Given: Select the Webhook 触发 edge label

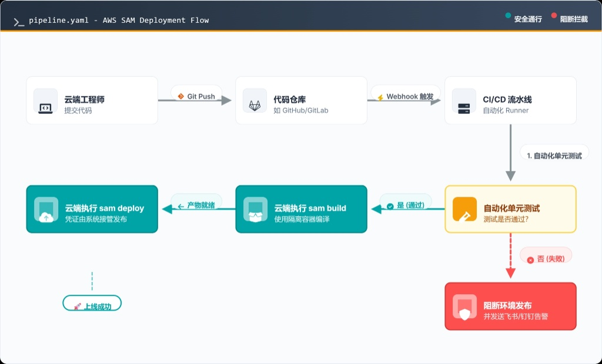Looking at the screenshot, I should click(x=406, y=96).
